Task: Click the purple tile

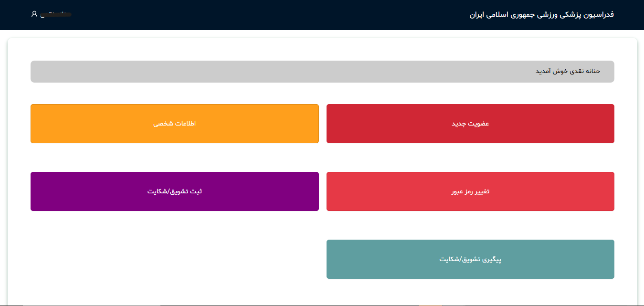Action: click(x=174, y=191)
